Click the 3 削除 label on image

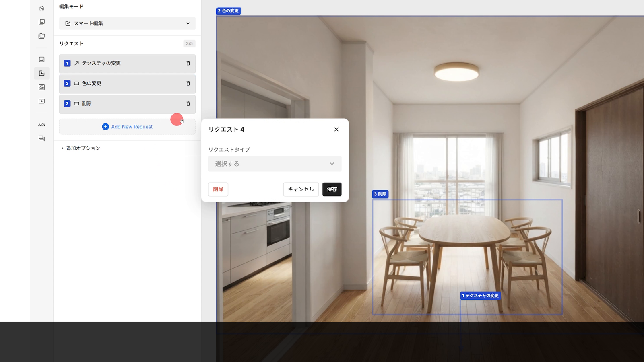[380, 194]
